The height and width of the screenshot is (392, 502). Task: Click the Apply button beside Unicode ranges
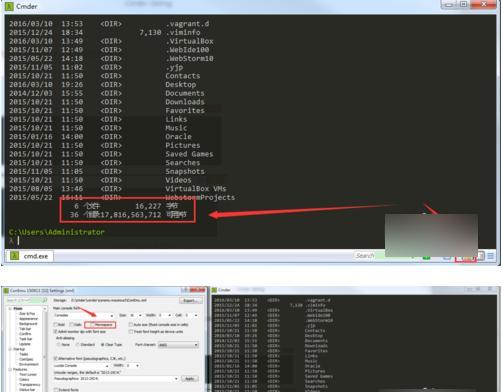click(190, 379)
